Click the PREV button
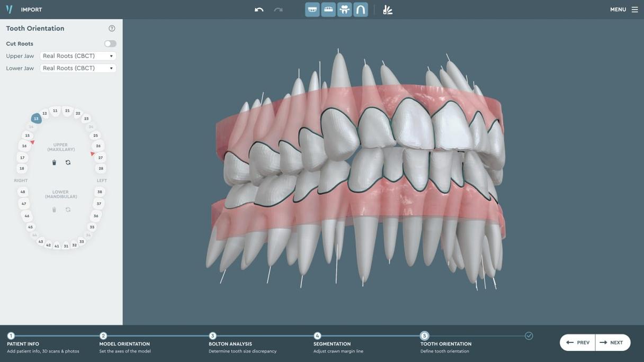Viewport: 644px width, 362px height. pos(578,342)
